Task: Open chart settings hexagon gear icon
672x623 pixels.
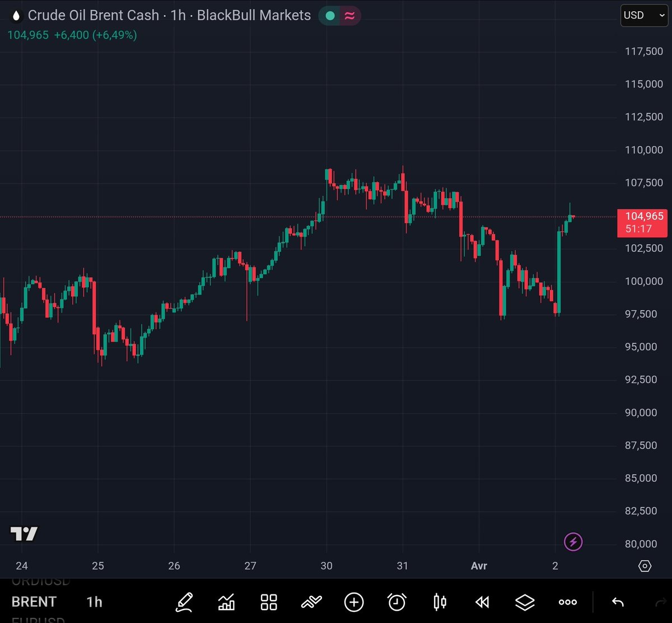Action: click(645, 566)
